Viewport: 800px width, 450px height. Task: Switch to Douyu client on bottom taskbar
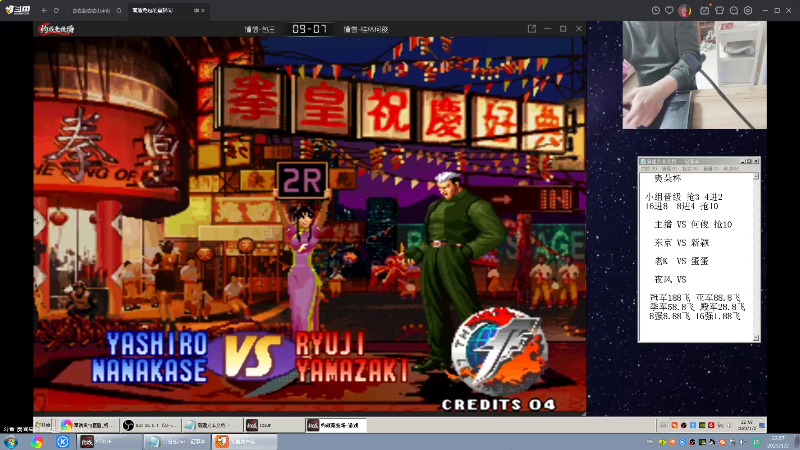[244, 441]
